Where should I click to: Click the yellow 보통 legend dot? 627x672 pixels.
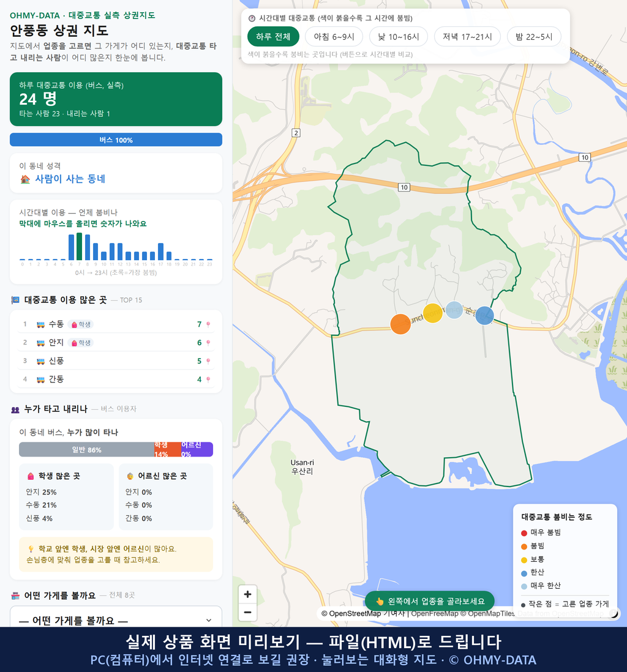point(524,560)
